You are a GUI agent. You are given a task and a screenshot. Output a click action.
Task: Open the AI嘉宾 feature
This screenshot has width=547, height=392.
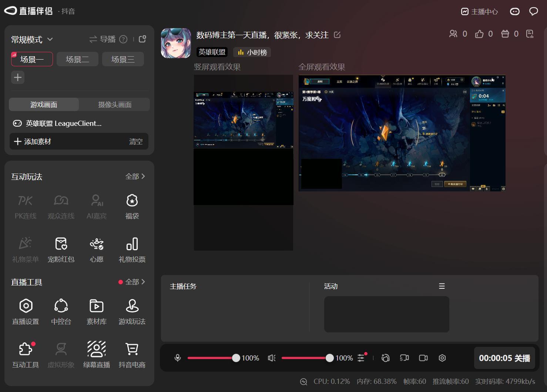coord(97,207)
